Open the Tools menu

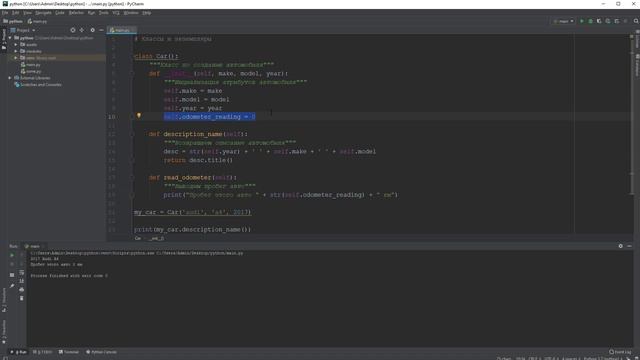pyautogui.click(x=104, y=13)
